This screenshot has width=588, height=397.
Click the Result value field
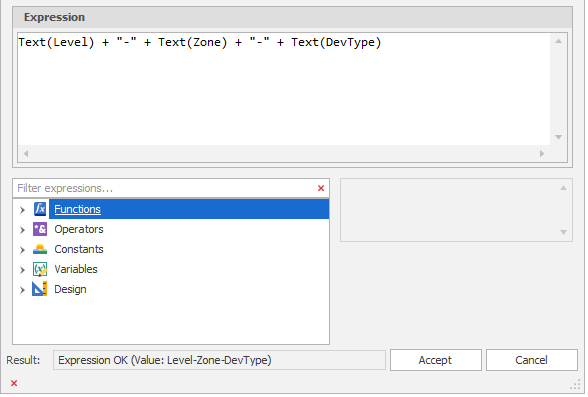pyautogui.click(x=220, y=361)
